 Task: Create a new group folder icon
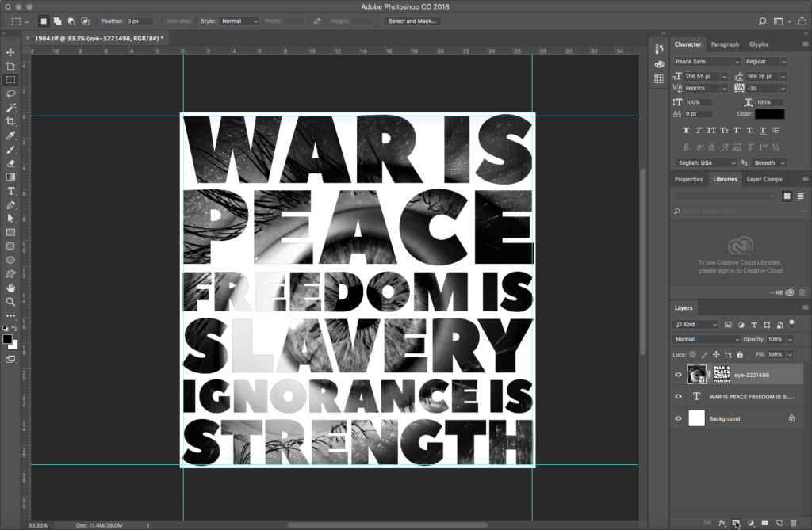[764, 523]
